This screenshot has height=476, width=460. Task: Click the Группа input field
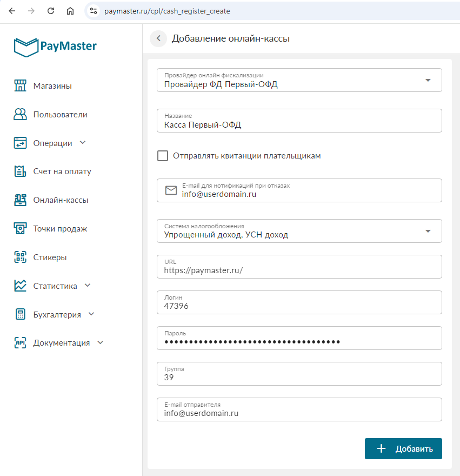coord(299,374)
